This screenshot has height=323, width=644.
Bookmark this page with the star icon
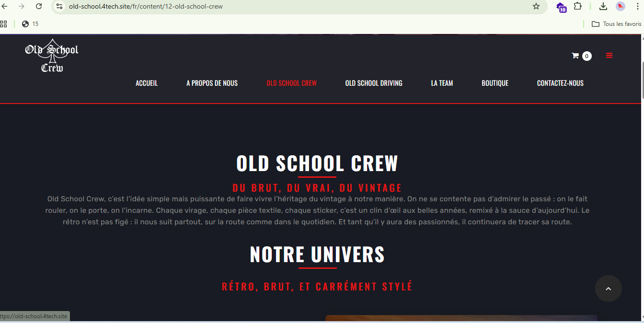point(536,7)
